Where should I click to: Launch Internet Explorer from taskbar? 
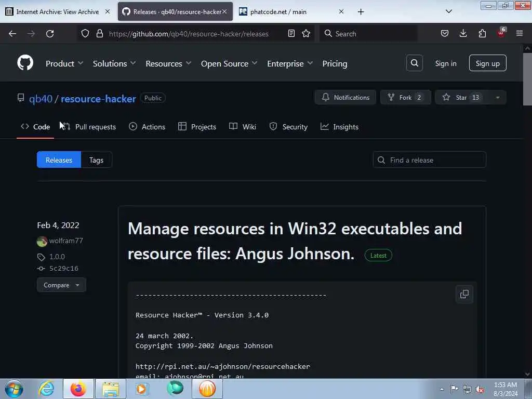pyautogui.click(x=46, y=389)
